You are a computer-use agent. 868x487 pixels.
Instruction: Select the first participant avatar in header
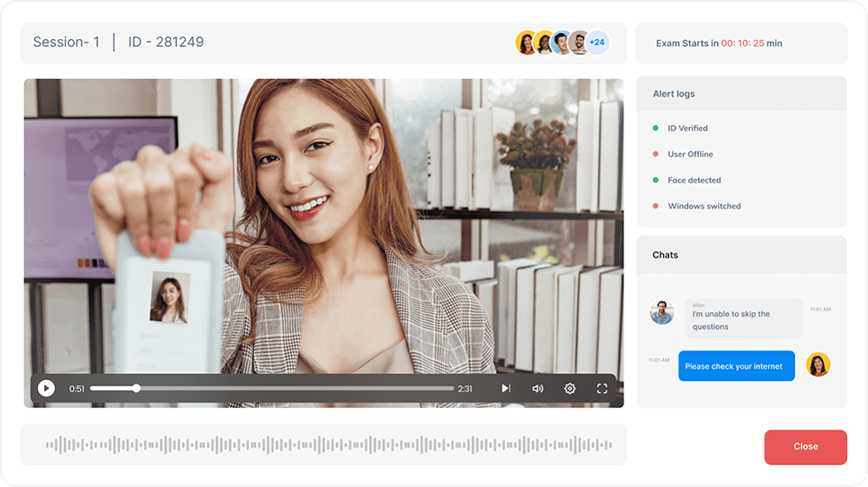526,43
